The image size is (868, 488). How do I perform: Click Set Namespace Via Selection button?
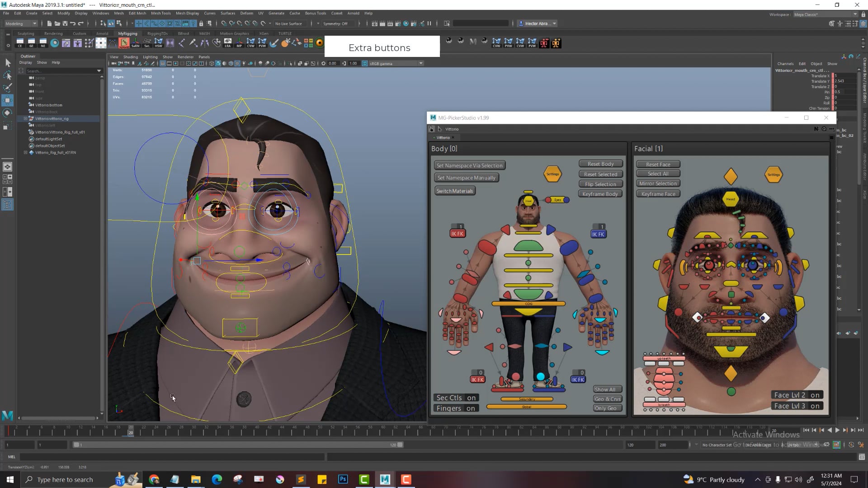point(469,165)
